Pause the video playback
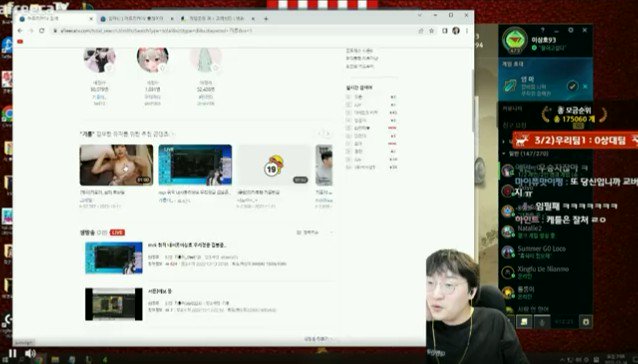This screenshot has width=638, height=364. pos(12,354)
